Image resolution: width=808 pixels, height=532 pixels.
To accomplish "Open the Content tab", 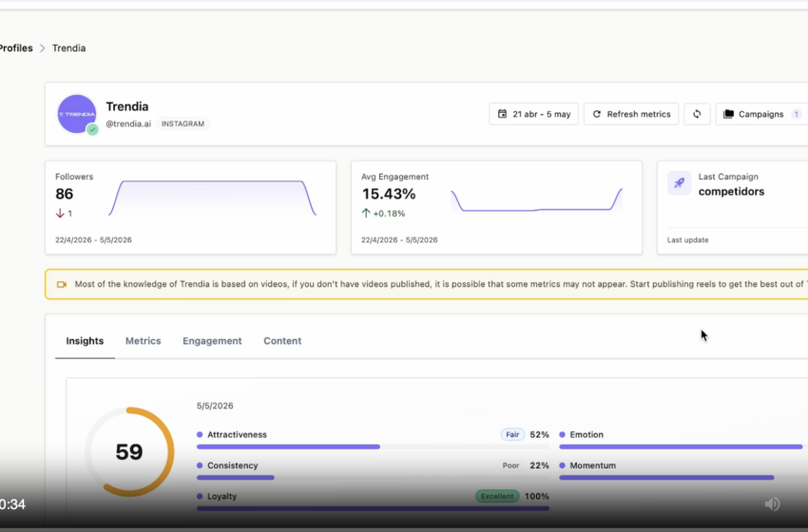I will pos(282,341).
